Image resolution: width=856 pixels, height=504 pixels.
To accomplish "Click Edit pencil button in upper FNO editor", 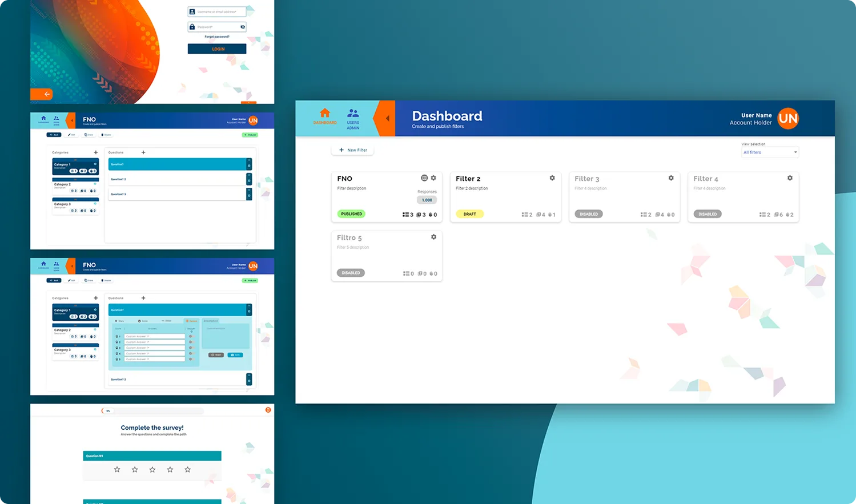I will pyautogui.click(x=71, y=135).
